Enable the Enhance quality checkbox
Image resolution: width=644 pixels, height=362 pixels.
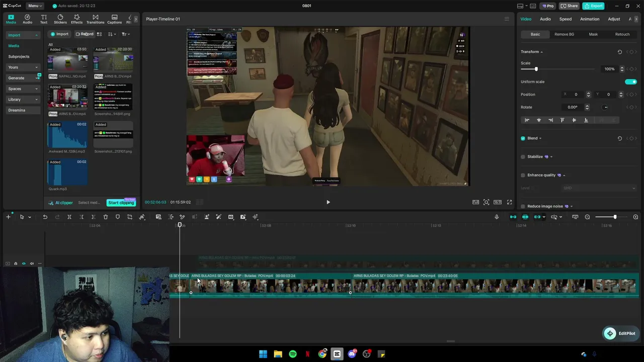(x=523, y=175)
